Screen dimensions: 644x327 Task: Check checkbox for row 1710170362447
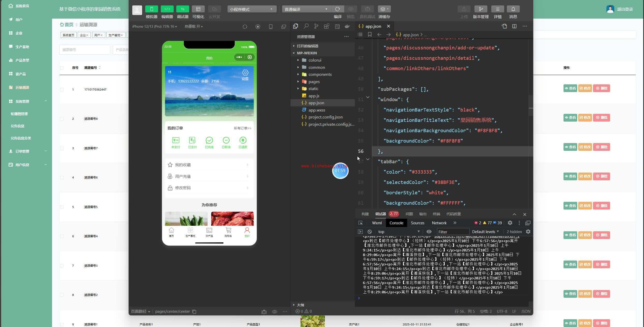click(62, 90)
